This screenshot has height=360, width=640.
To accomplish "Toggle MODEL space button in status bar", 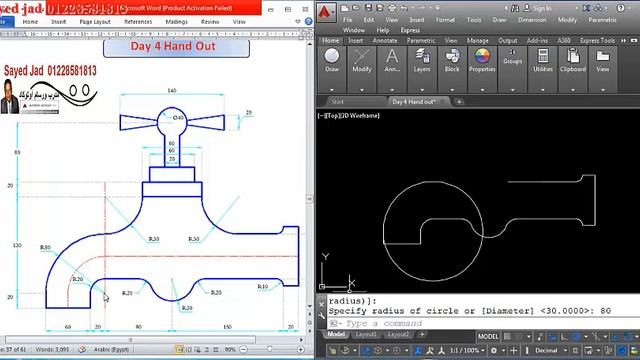I will 488,337.
